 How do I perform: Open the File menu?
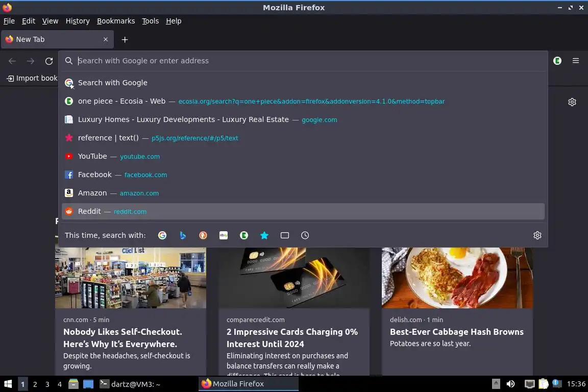coord(9,21)
